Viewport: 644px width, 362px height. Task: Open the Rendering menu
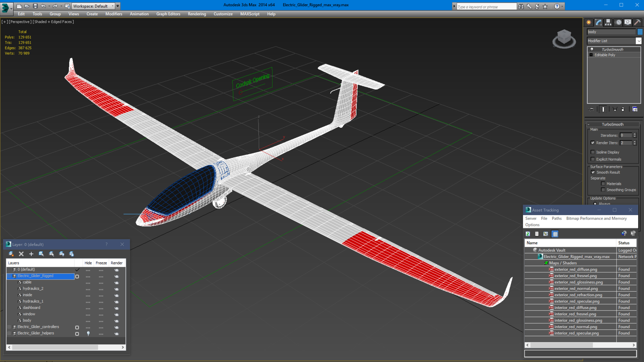tap(197, 14)
